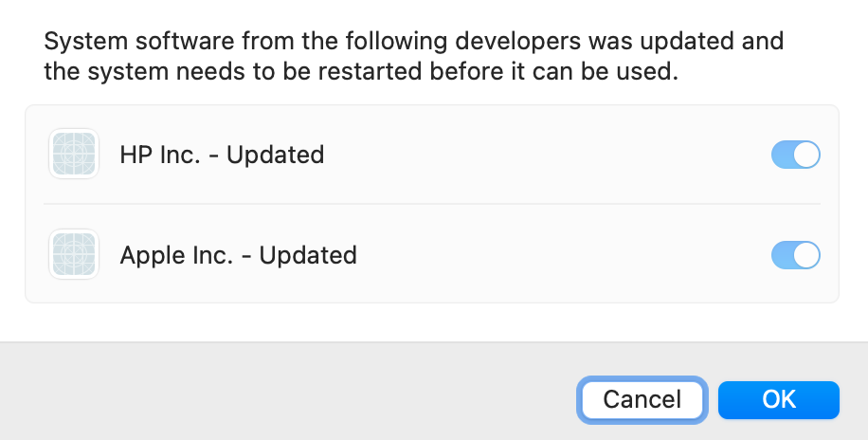Disable the HP Inc. system software toggle
The height and width of the screenshot is (440, 868).
(795, 155)
